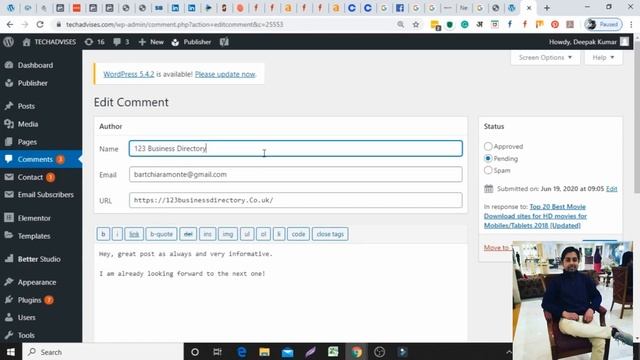The height and width of the screenshot is (360, 640).
Task: Click the ins quicktag button
Action: click(207, 234)
